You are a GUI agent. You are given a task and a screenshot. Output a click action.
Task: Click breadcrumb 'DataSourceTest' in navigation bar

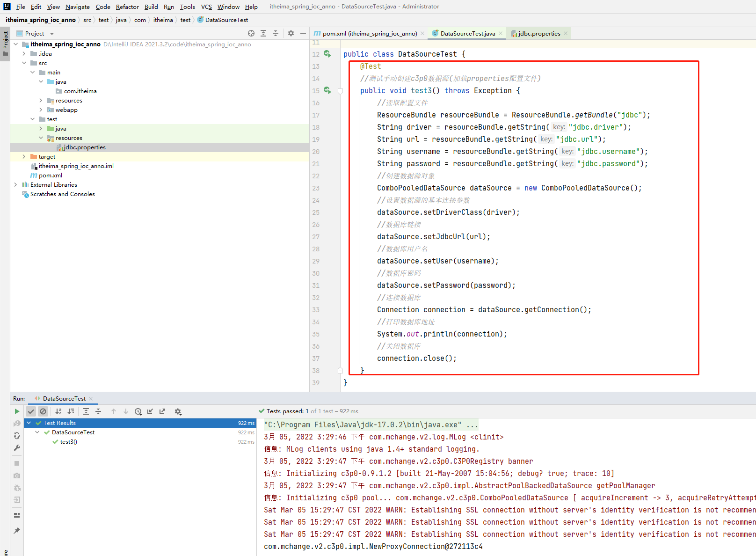point(226,20)
